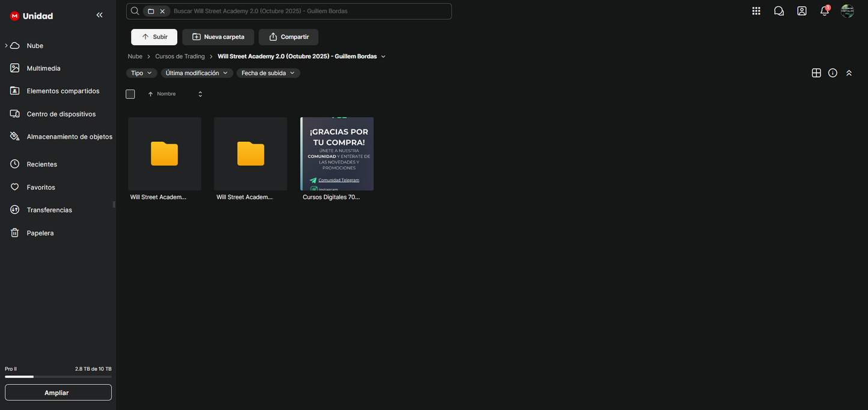Open Papelera in the sidebar

[40, 233]
